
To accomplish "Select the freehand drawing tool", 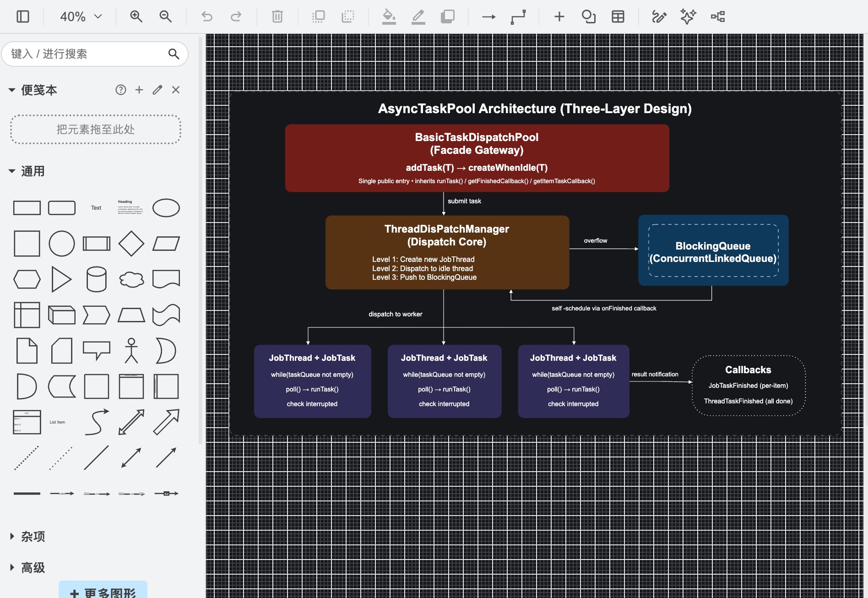I will pos(659,17).
